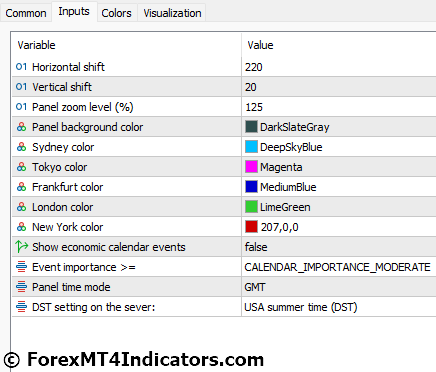
Task: Click the integer icon beside Vertical shift
Action: coord(21,87)
